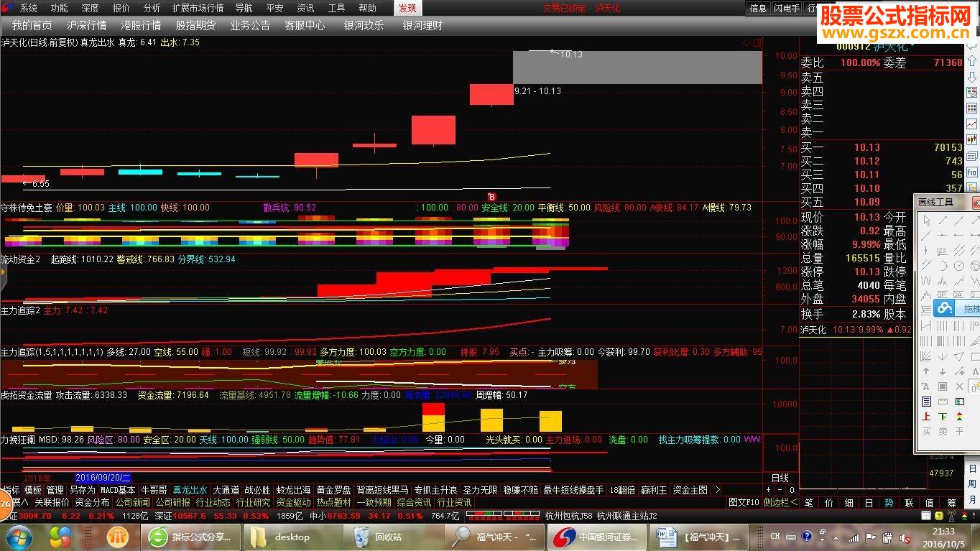Screen dimensions: 980x551
Task: Go to 港股行情 tab
Action: 141,25
